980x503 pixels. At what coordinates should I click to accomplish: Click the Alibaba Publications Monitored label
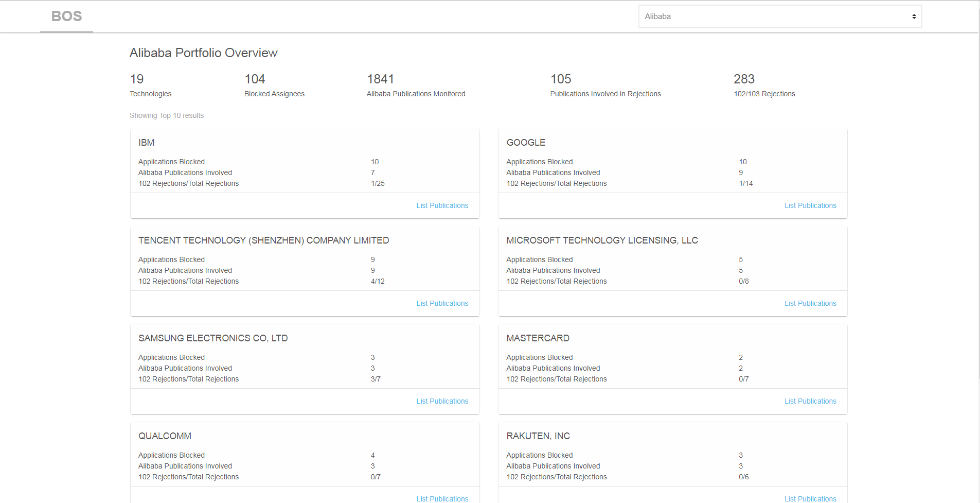tap(416, 94)
